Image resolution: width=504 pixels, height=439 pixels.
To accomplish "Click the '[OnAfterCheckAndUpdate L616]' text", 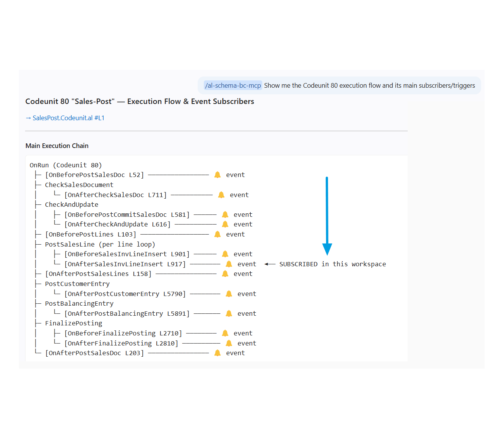I will [117, 224].
